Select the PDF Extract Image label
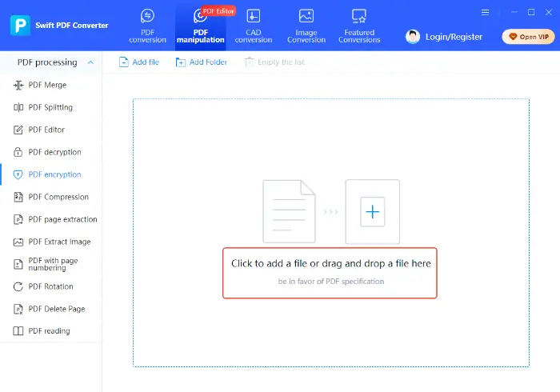Screen dimensions: 560x392 [59, 242]
